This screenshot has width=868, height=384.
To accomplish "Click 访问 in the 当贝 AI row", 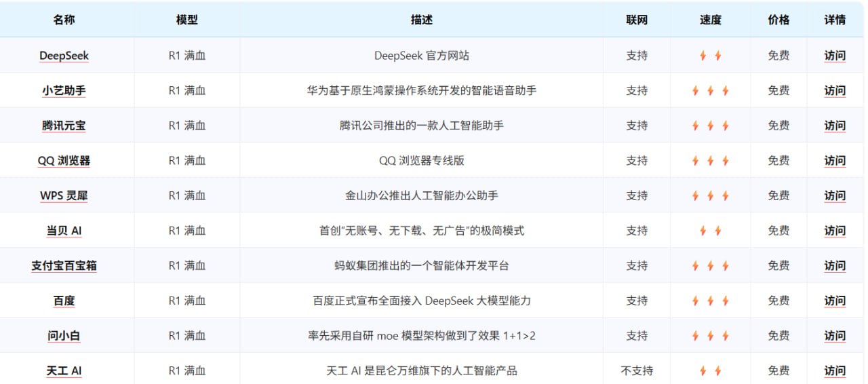I will coord(835,231).
